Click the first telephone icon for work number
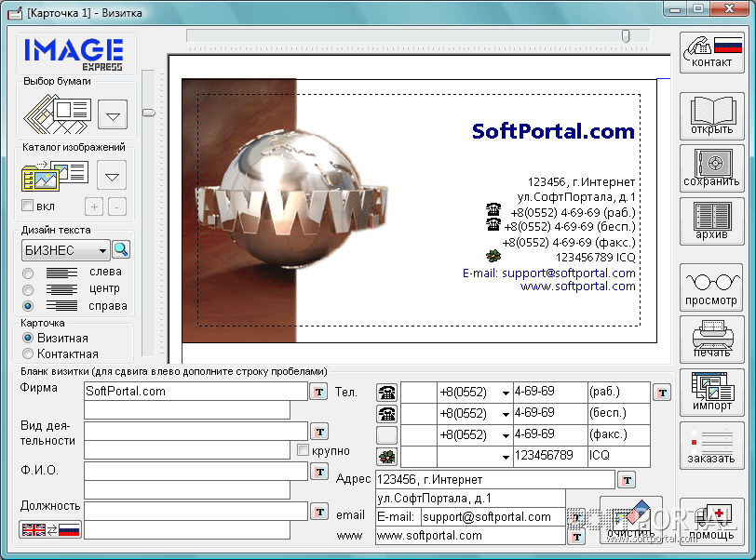This screenshot has width=756, height=560. (x=386, y=393)
